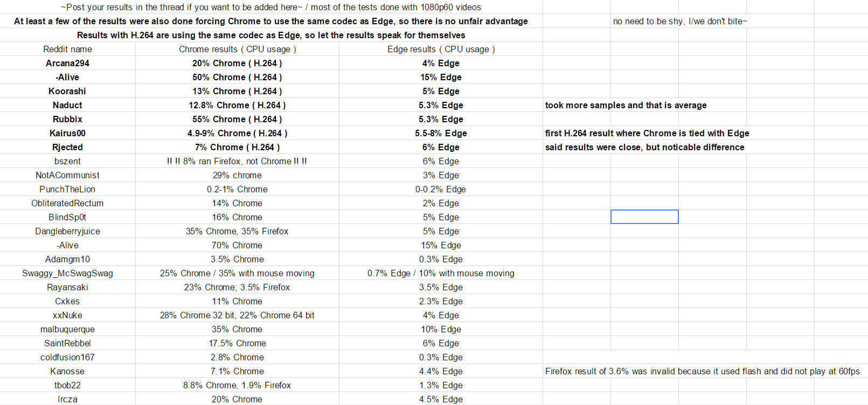The image size is (868, 405).
Task: Click the Rjected name cell
Action: (67, 147)
